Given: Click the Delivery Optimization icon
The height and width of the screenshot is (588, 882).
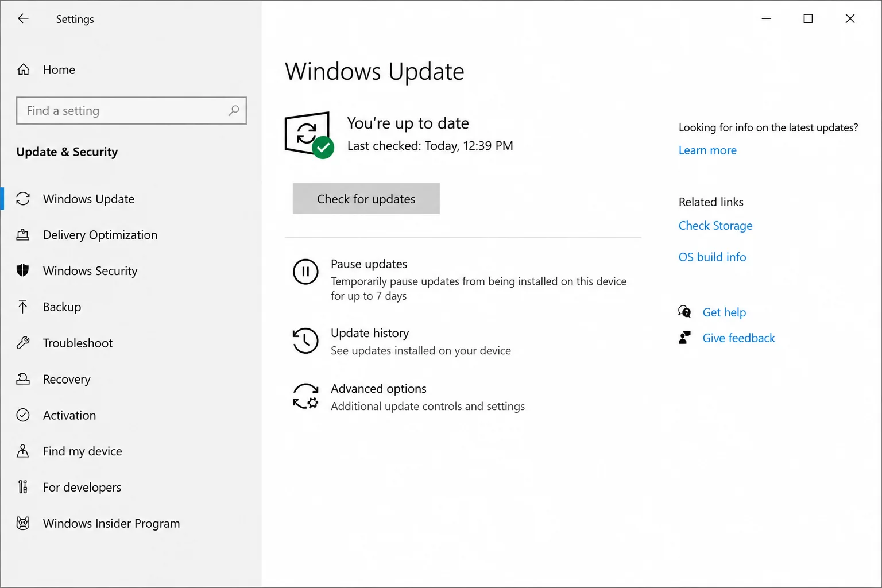Looking at the screenshot, I should [23, 235].
